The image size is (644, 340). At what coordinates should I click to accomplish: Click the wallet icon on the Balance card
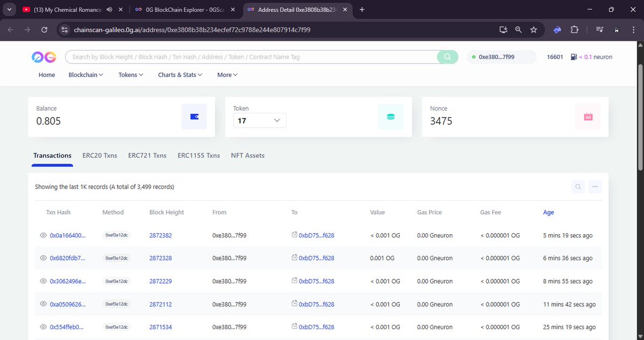(194, 116)
